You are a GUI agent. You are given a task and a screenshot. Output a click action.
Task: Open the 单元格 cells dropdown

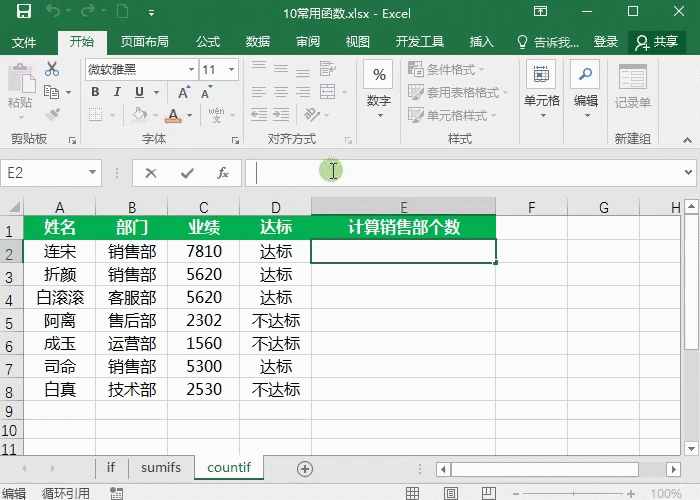tap(542, 89)
